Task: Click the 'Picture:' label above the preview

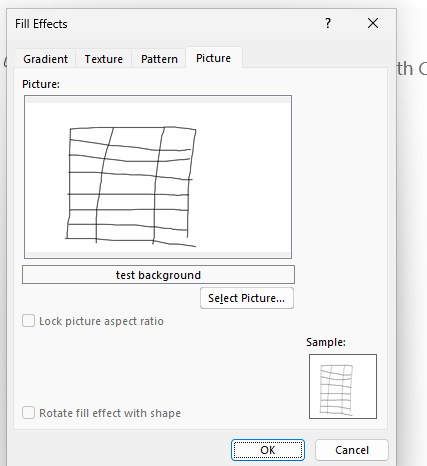Action: pyautogui.click(x=41, y=84)
